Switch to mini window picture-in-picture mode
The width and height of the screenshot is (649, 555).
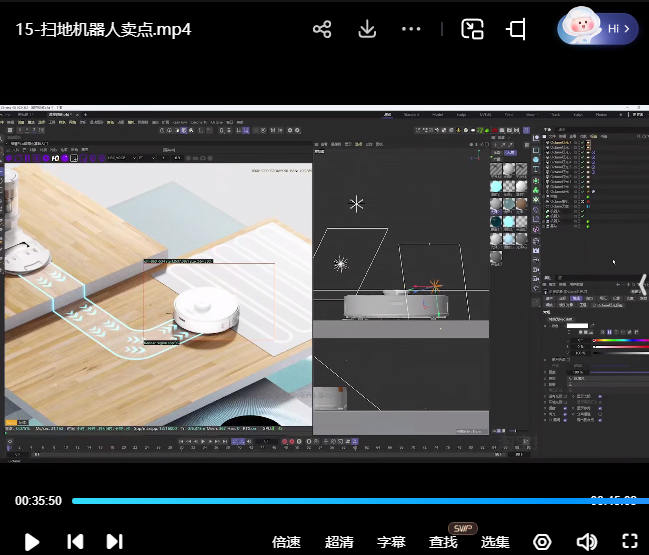(x=472, y=29)
